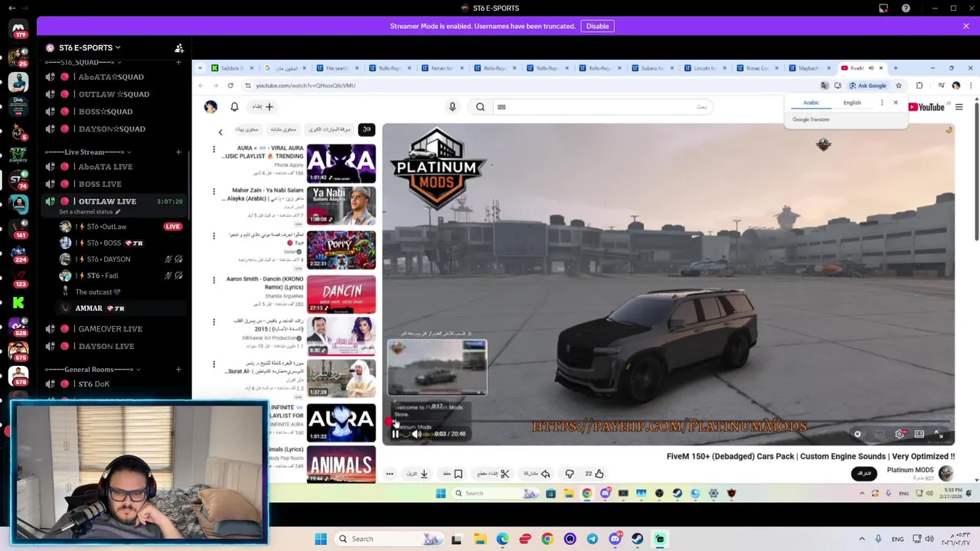Open server icon with 161 badge
This screenshot has width=980, height=551.
[18, 228]
